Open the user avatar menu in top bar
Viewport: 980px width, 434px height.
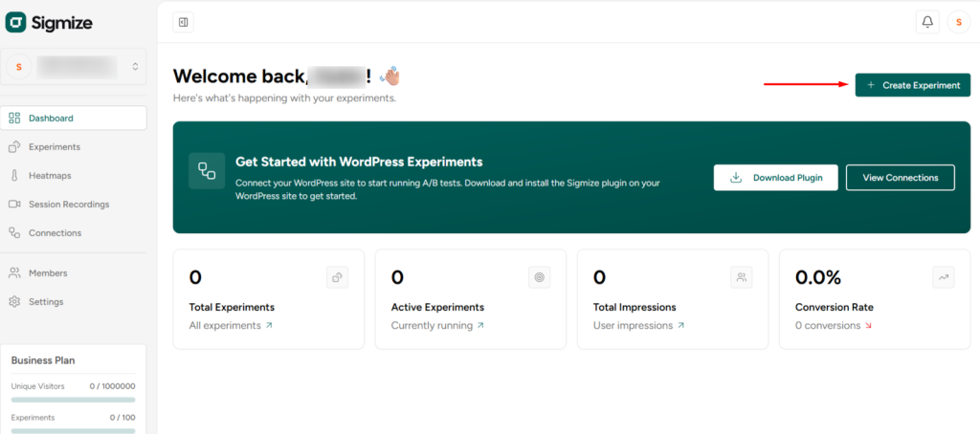click(x=959, y=22)
